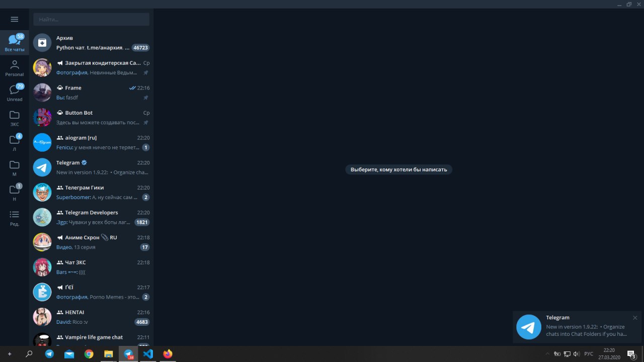Screen dimensions: 644x362
Task: Close the Telegram notification popup
Action: pos(635,318)
